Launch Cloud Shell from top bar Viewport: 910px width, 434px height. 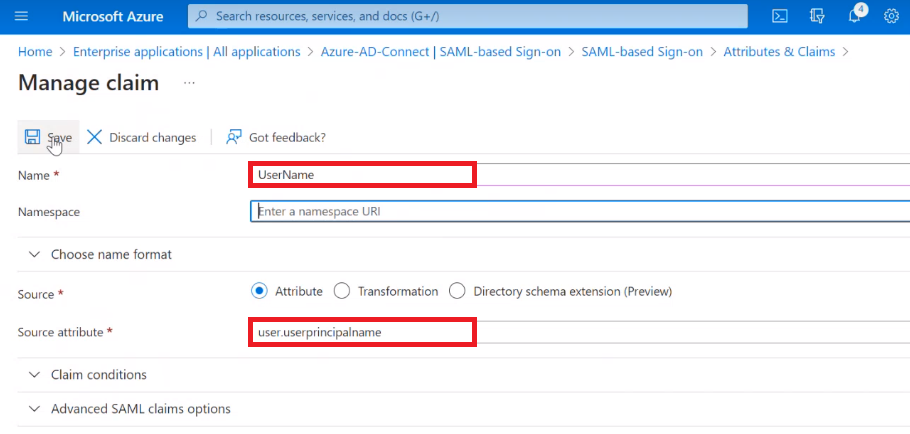tap(779, 16)
